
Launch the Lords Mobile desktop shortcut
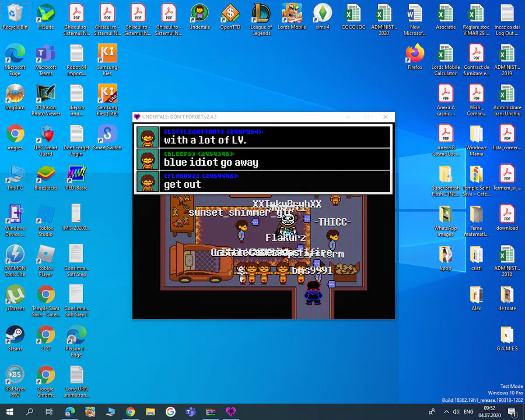[292, 17]
